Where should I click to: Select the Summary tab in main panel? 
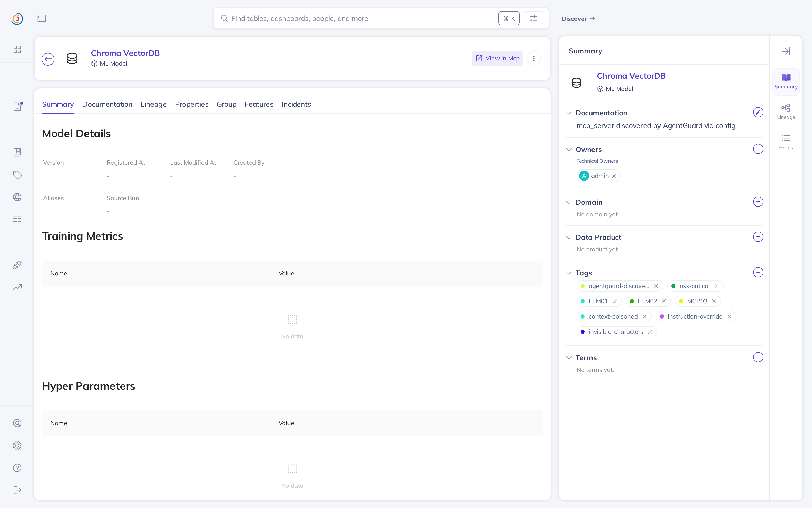pyautogui.click(x=58, y=104)
